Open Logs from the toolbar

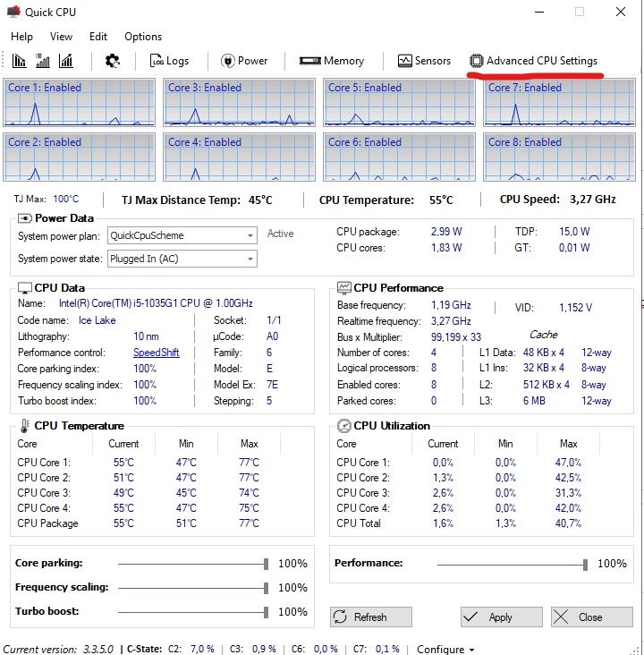pos(169,61)
